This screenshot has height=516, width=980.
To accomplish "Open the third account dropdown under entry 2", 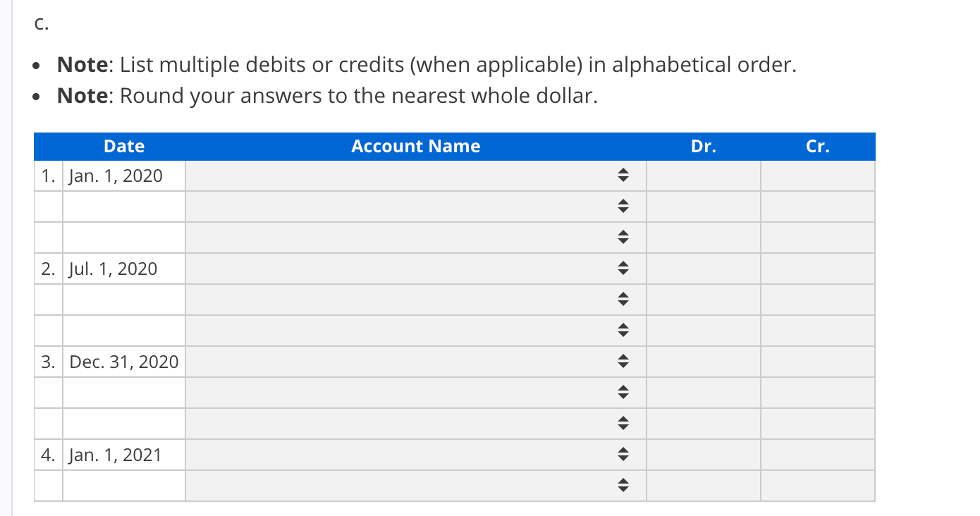I will (x=623, y=330).
